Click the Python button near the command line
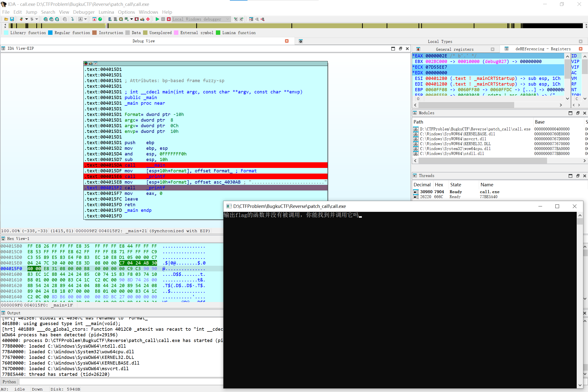588x392 pixels. 9,382
